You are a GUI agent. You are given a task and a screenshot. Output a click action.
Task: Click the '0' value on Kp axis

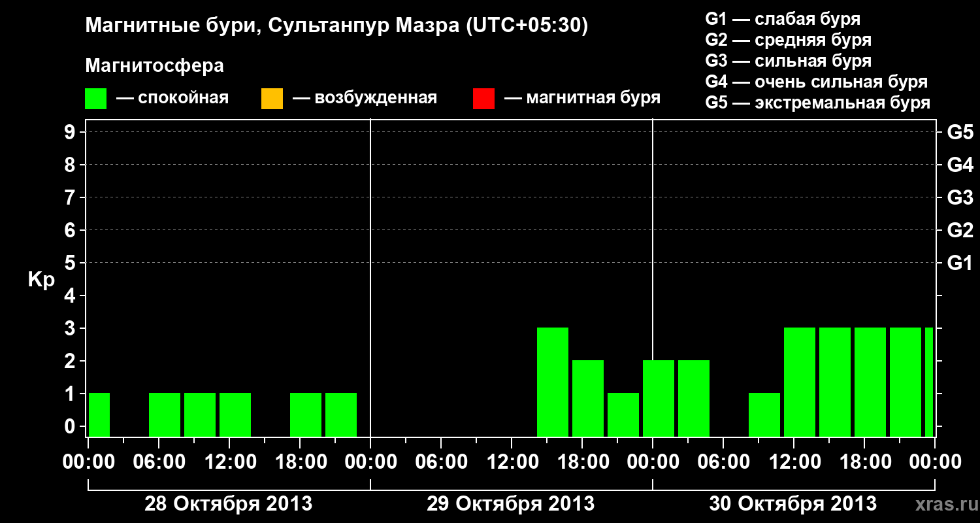71,426
